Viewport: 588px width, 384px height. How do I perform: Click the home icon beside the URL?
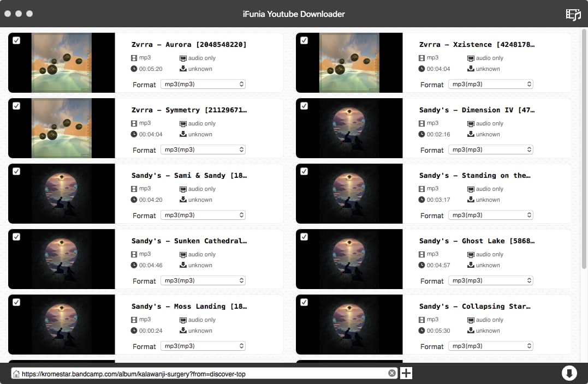[x=16, y=374]
